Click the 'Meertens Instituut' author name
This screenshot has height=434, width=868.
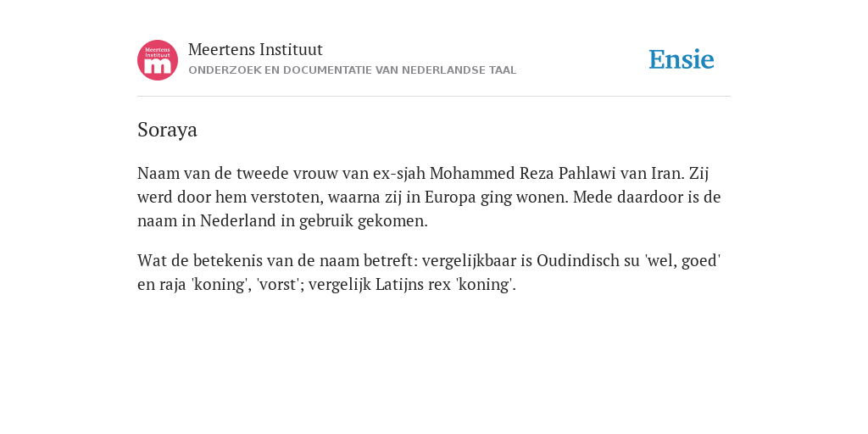point(255,49)
